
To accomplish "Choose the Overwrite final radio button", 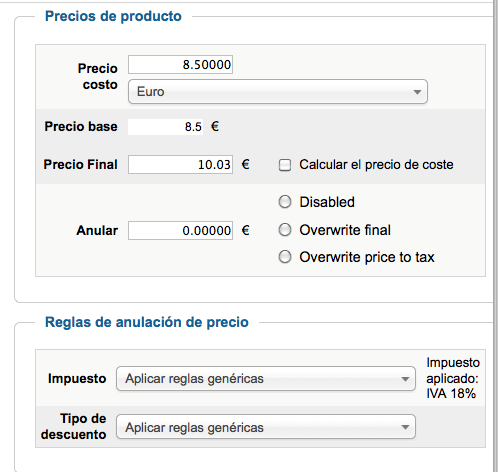I will click(285, 230).
